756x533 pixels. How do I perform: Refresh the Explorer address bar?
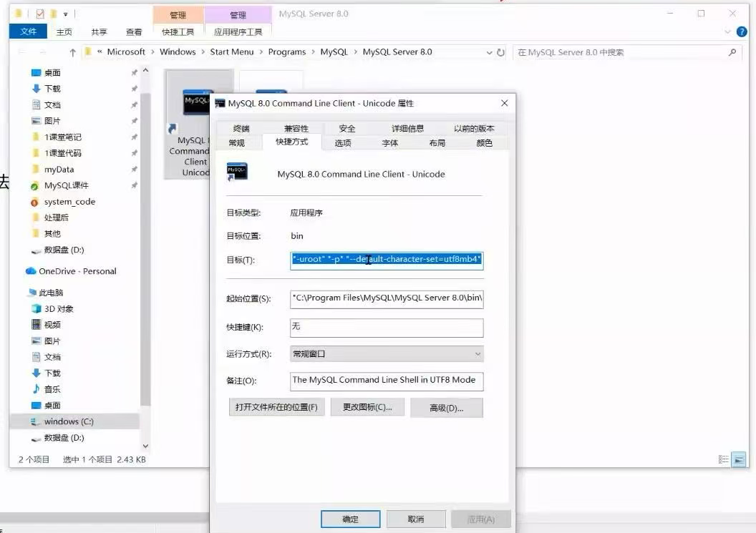click(x=501, y=52)
